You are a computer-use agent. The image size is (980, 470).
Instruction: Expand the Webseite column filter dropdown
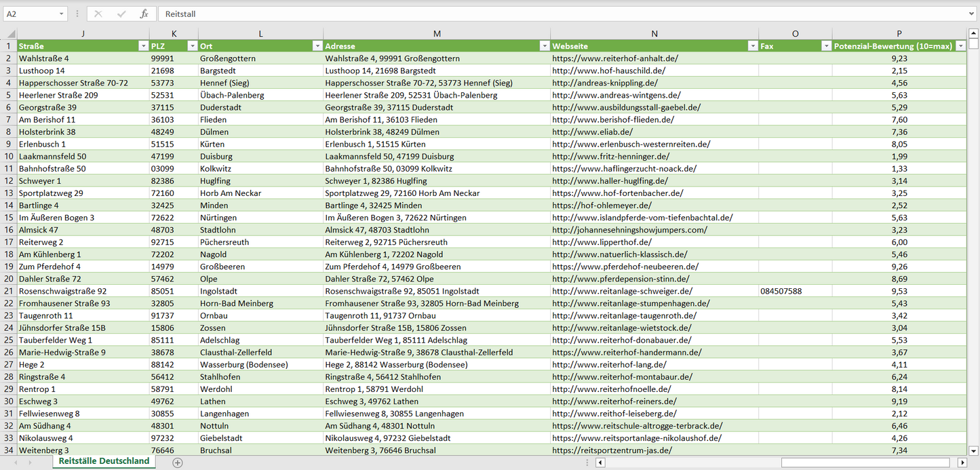pos(752,46)
